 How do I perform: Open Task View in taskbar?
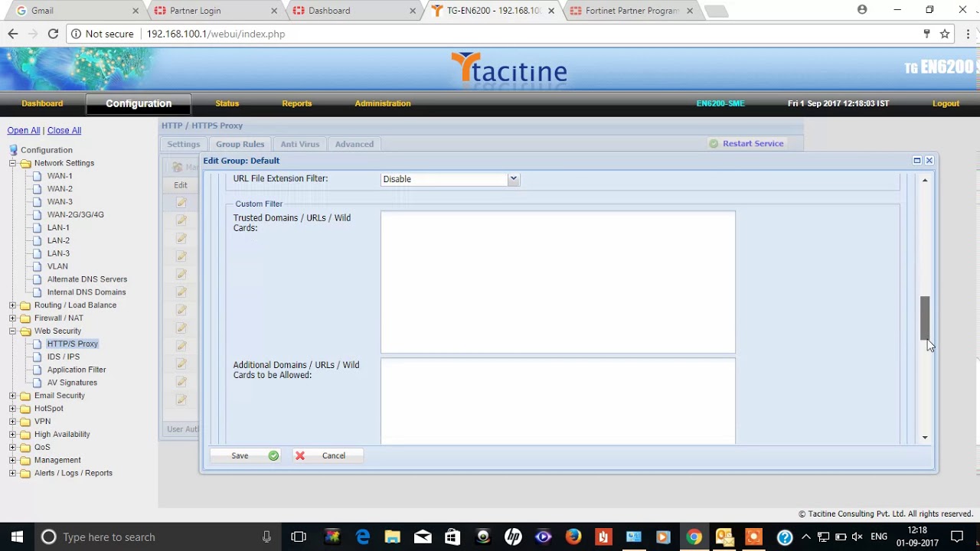coord(299,536)
